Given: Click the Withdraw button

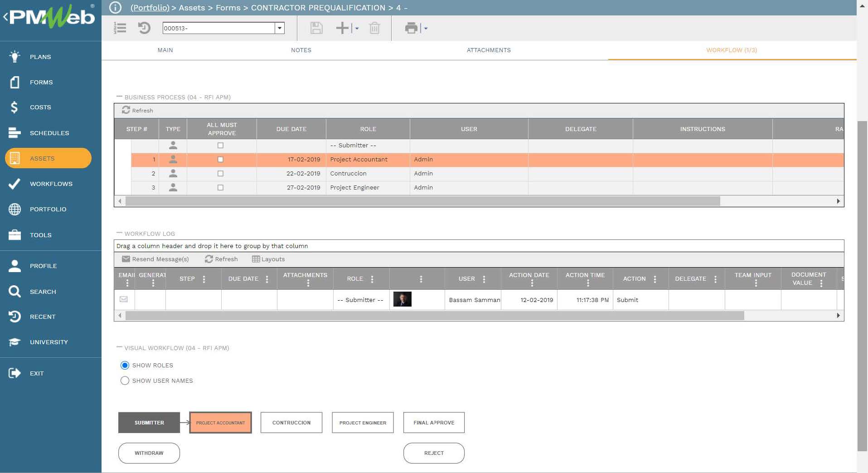Looking at the screenshot, I should [149, 453].
